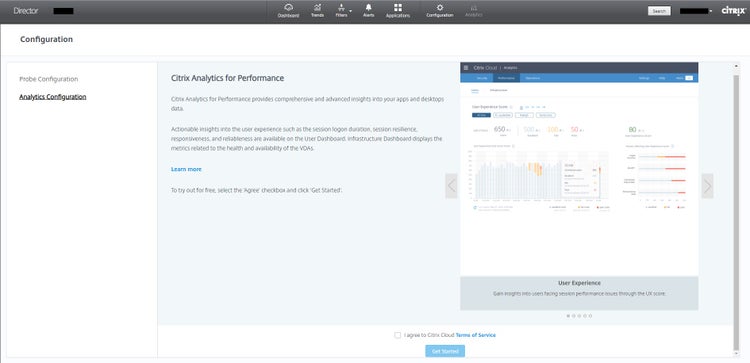The height and width of the screenshot is (363, 750).
Task: Select the fifth carousel dot
Action: coord(590,316)
